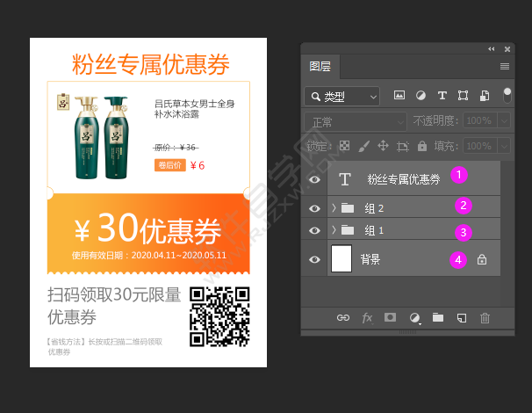Screen dimensions: 532x413
Task: Switch to the 图层 panel tab
Action: click(x=320, y=66)
